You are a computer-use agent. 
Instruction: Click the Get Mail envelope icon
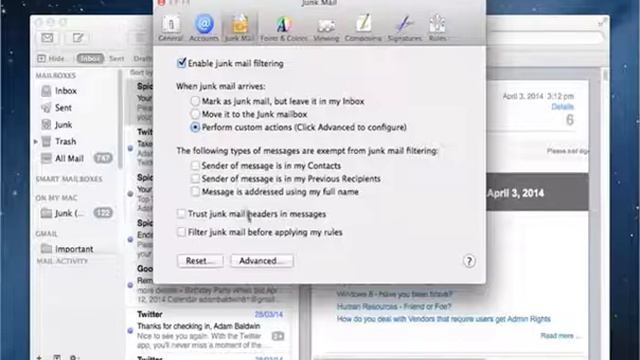(x=47, y=38)
